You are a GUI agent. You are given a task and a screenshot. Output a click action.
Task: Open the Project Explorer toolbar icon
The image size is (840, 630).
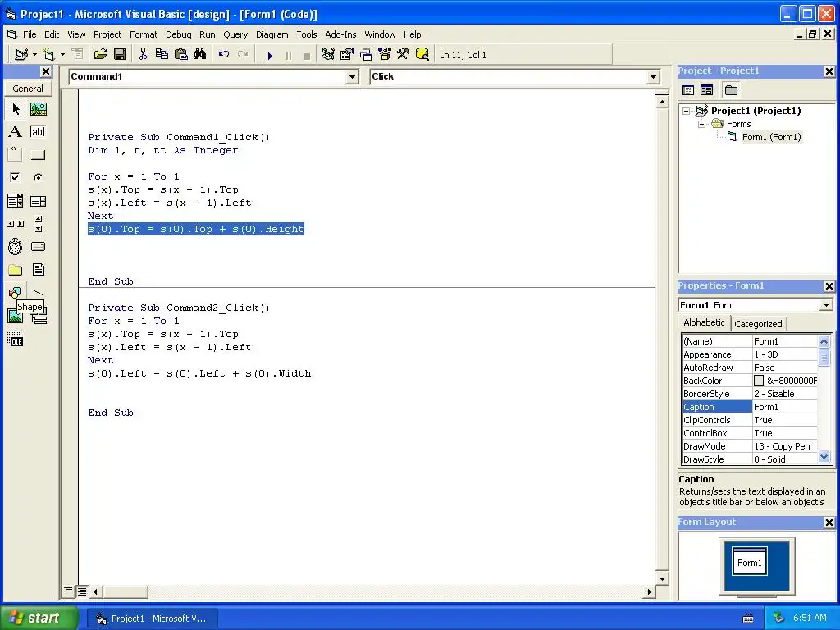(x=328, y=54)
